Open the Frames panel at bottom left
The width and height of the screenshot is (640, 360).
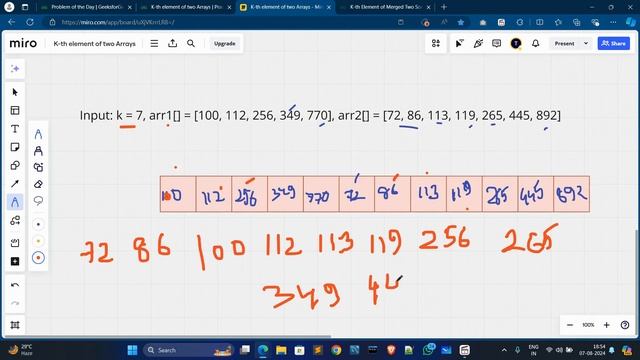[x=15, y=325]
